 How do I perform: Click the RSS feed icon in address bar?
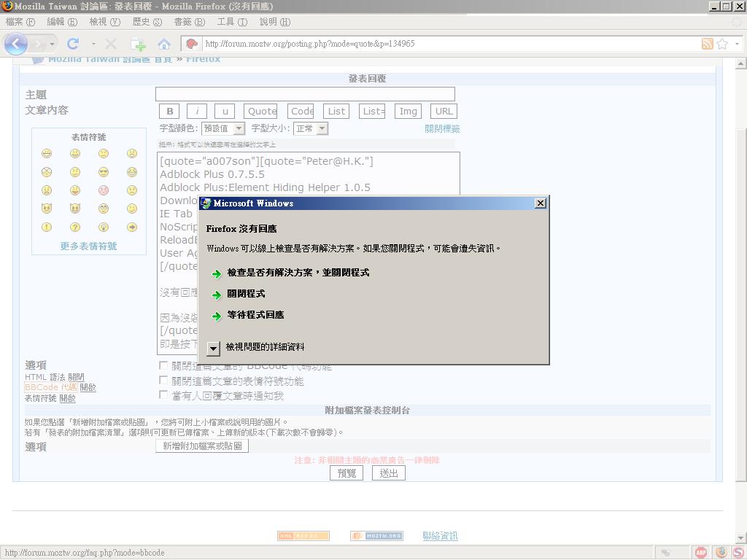707,44
